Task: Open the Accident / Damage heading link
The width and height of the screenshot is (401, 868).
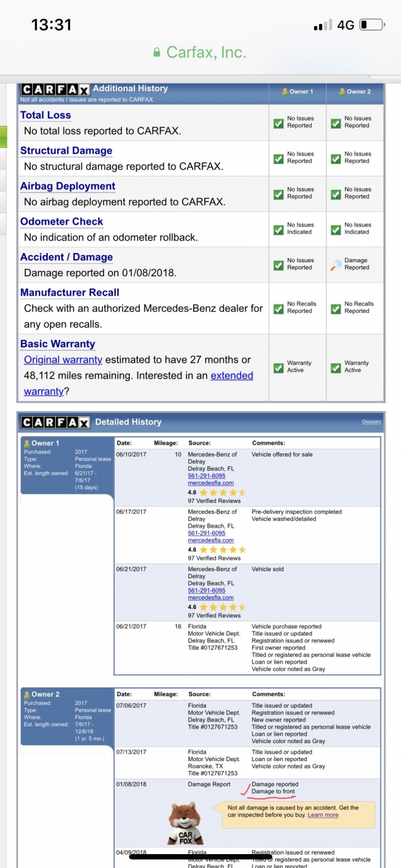Action: tap(66, 257)
